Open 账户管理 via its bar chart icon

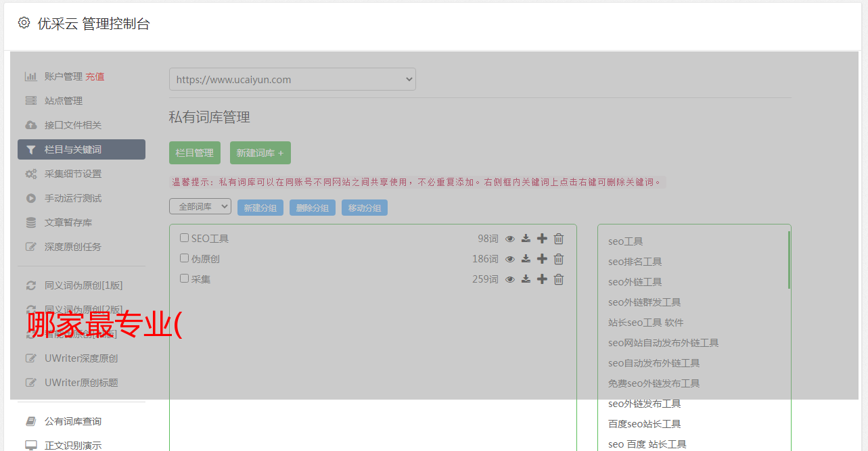point(30,76)
